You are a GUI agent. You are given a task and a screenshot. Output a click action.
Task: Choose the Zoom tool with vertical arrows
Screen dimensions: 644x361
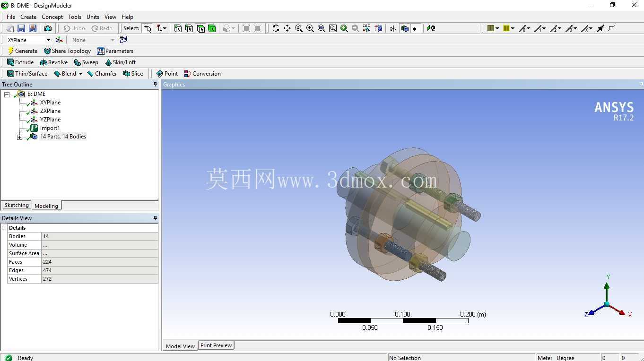click(x=298, y=28)
